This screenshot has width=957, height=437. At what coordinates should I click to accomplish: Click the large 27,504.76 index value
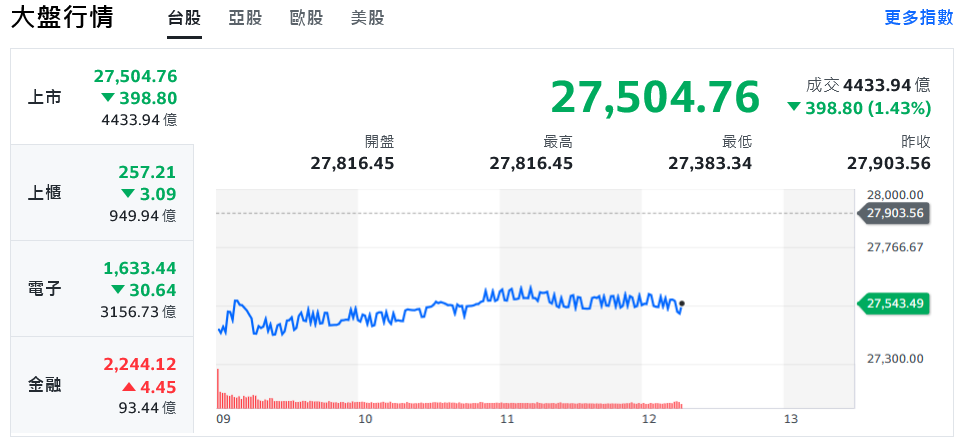point(655,97)
